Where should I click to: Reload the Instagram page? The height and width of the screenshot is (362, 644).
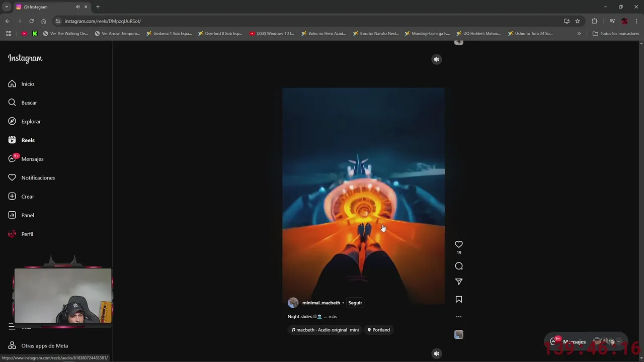click(31, 21)
